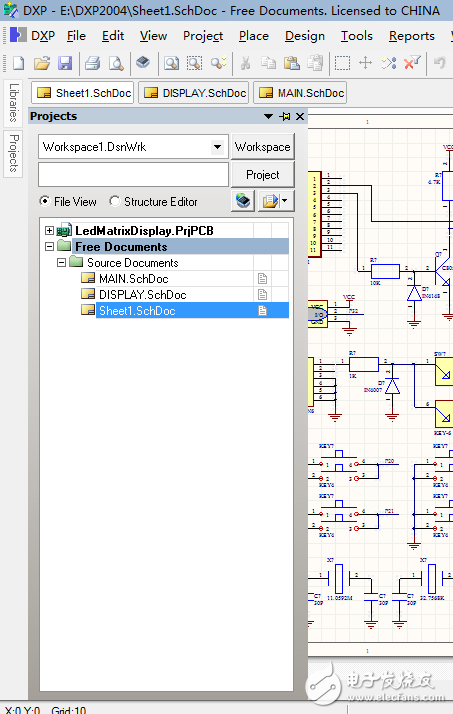Copy the selection using the toolbar icon
Viewport: 453px width, 714px height.
click(269, 63)
